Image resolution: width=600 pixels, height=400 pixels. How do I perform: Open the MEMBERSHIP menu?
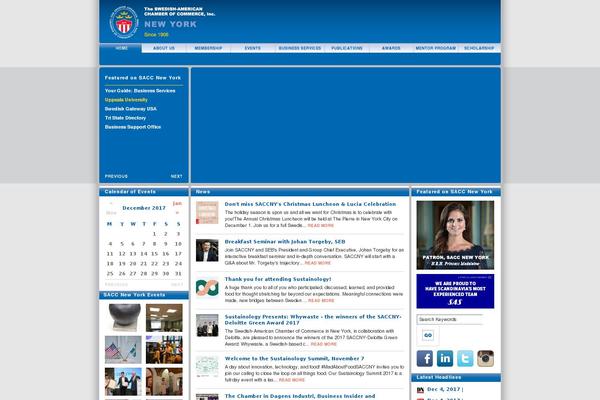click(208, 48)
